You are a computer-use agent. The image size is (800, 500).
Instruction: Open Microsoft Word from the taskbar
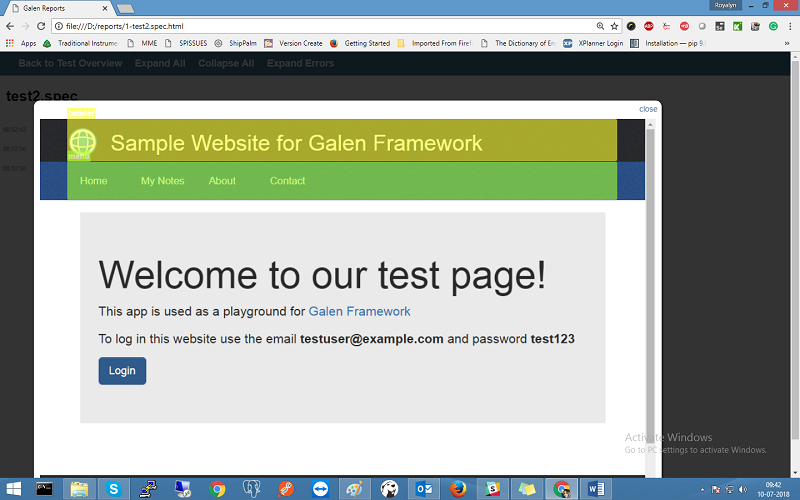coord(596,489)
